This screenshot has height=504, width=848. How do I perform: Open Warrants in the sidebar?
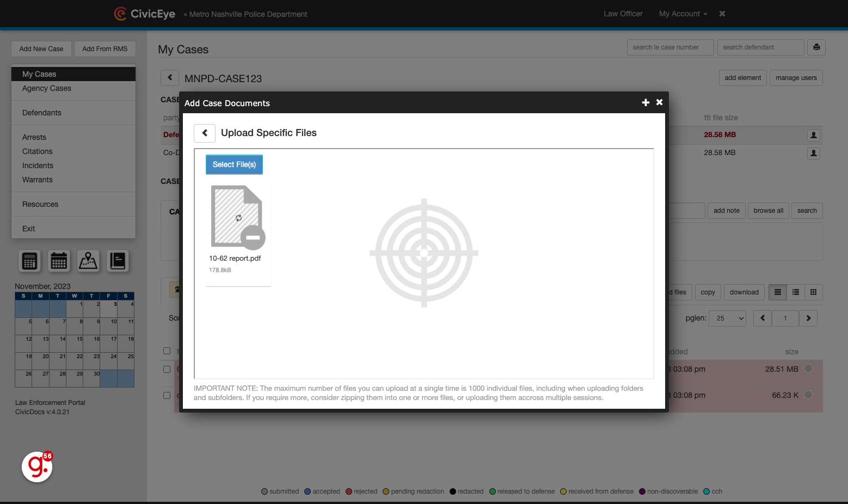coord(73,180)
